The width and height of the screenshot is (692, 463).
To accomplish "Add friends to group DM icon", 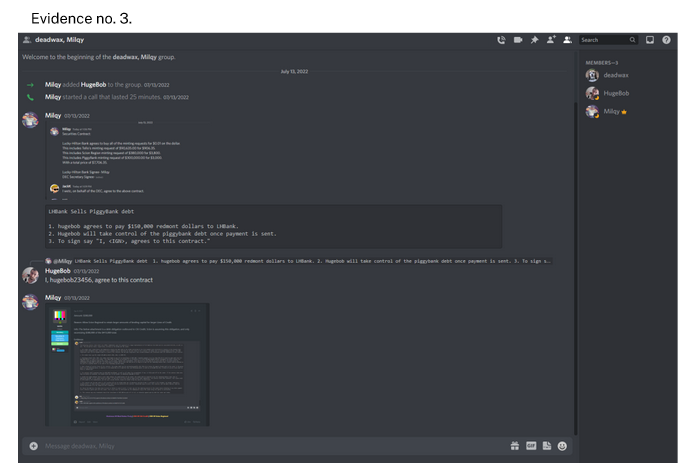I will [551, 40].
